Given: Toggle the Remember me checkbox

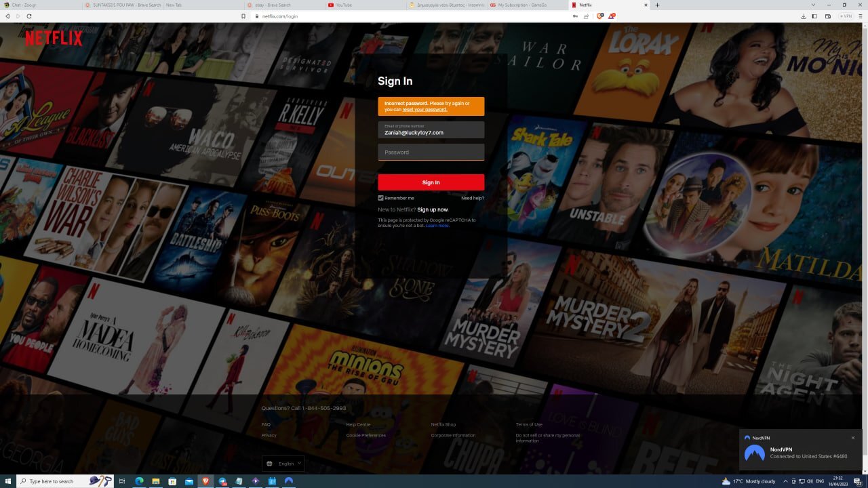Looking at the screenshot, I should coord(380,198).
